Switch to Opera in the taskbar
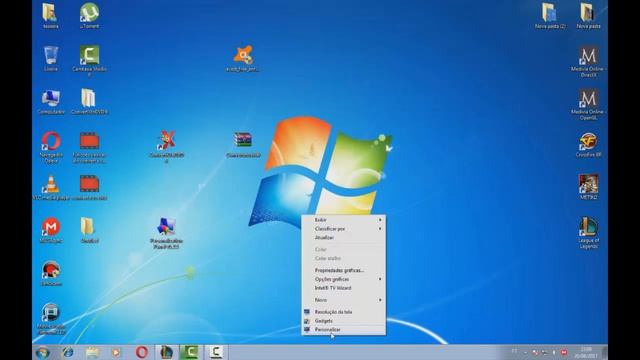The width and height of the screenshot is (640, 360). tap(142, 352)
